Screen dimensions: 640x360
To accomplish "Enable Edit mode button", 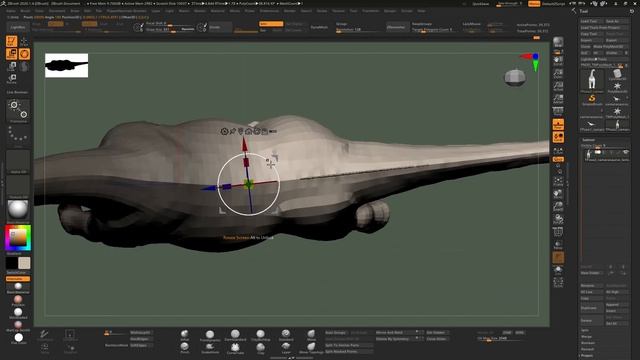I will 11,41.
